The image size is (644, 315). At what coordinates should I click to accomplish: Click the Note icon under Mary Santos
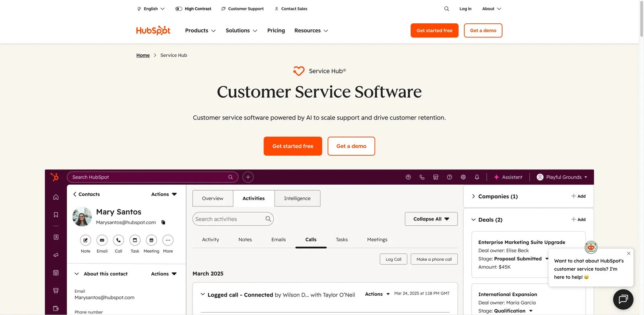[x=85, y=240]
